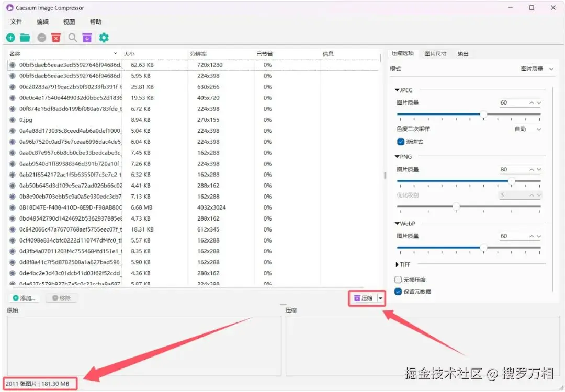Click the WebP quality value field showing 60
This screenshot has height=392, width=565.
[513, 236]
